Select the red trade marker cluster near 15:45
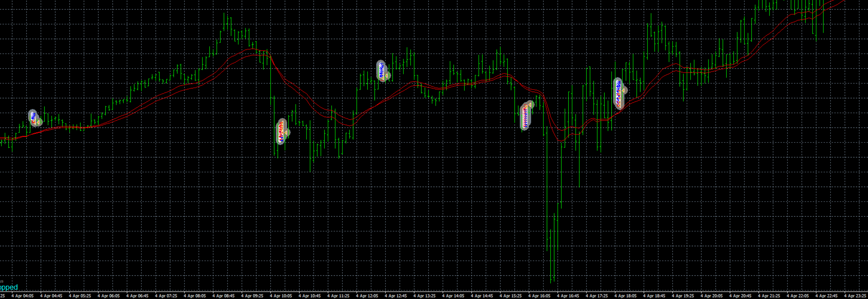The image size is (868, 299). [527, 115]
